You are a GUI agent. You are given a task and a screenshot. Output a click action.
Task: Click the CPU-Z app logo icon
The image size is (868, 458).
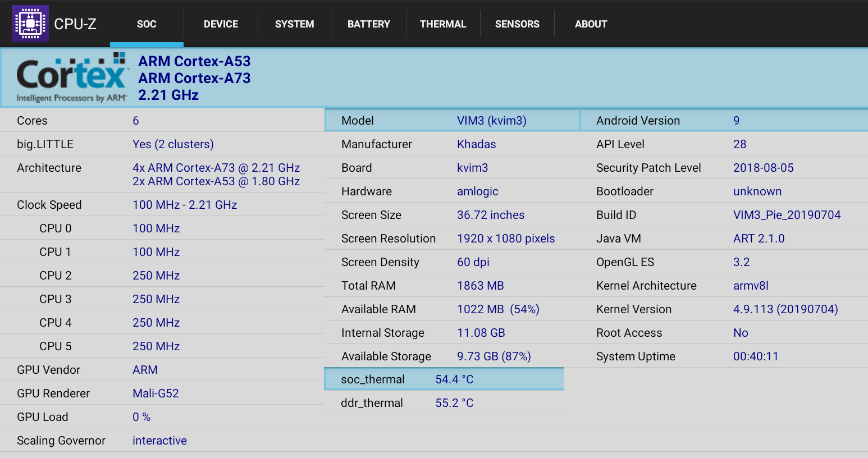tap(30, 23)
